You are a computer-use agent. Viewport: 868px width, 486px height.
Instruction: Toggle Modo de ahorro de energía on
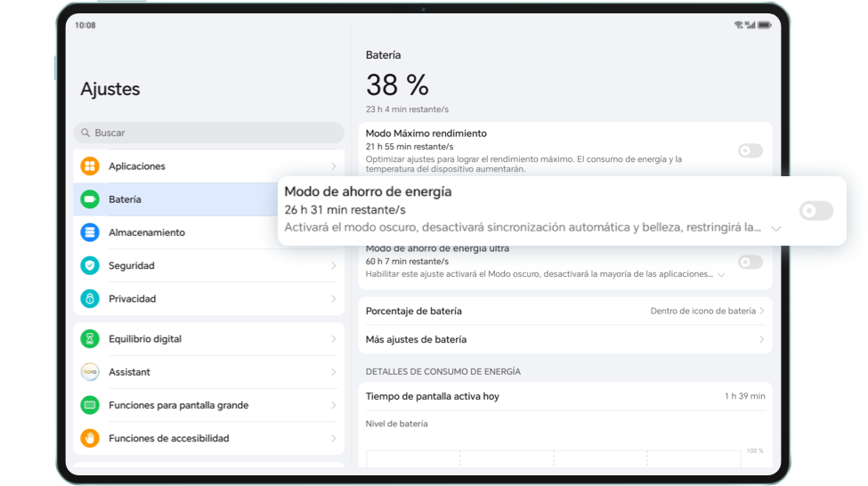pos(816,211)
